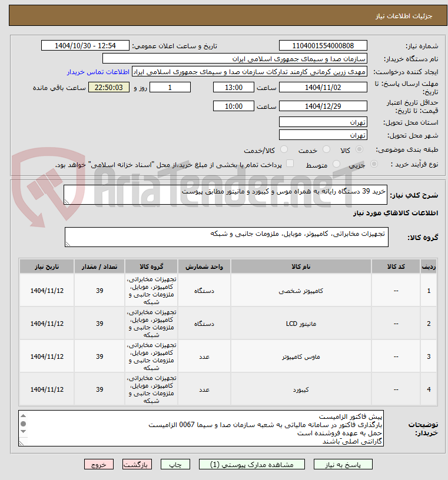The height and width of the screenshot is (480, 448).
Task: Click the deadline time 13:00 field
Action: [x=234, y=87]
